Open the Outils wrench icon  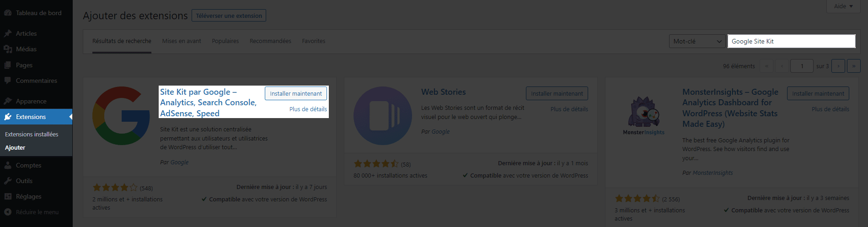coord(8,181)
